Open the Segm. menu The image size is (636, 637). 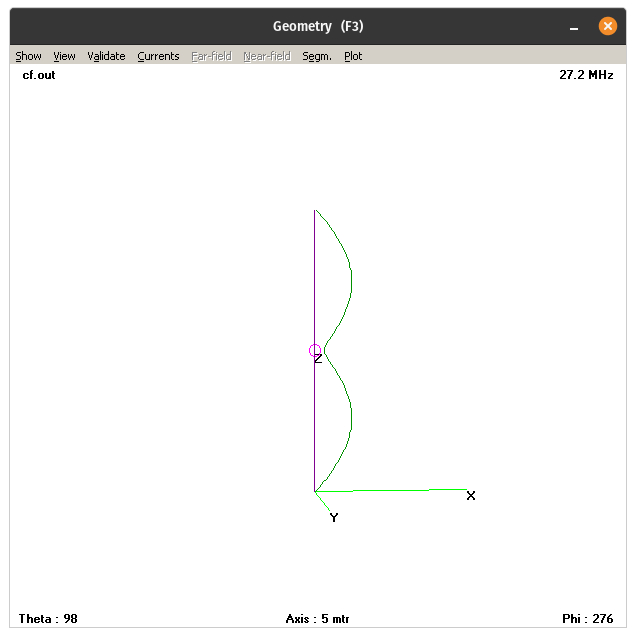(317, 56)
